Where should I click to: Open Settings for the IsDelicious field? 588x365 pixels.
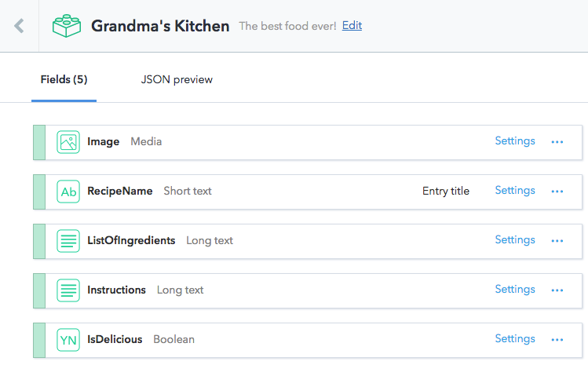pyautogui.click(x=515, y=339)
